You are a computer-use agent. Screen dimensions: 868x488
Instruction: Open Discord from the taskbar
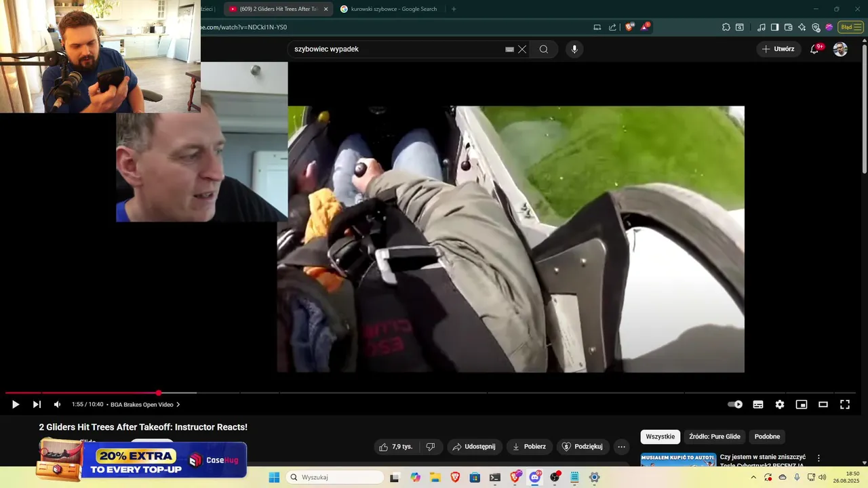coord(534,477)
